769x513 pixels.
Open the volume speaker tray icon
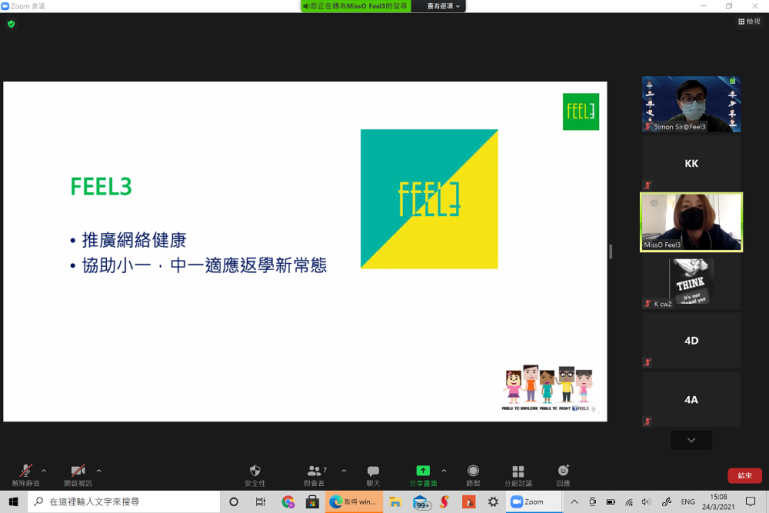click(x=646, y=502)
